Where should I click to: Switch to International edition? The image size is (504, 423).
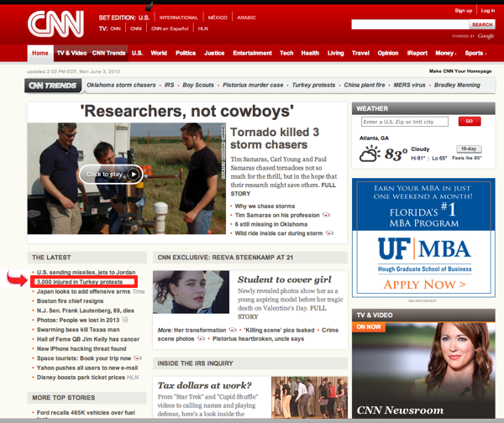pyautogui.click(x=178, y=18)
